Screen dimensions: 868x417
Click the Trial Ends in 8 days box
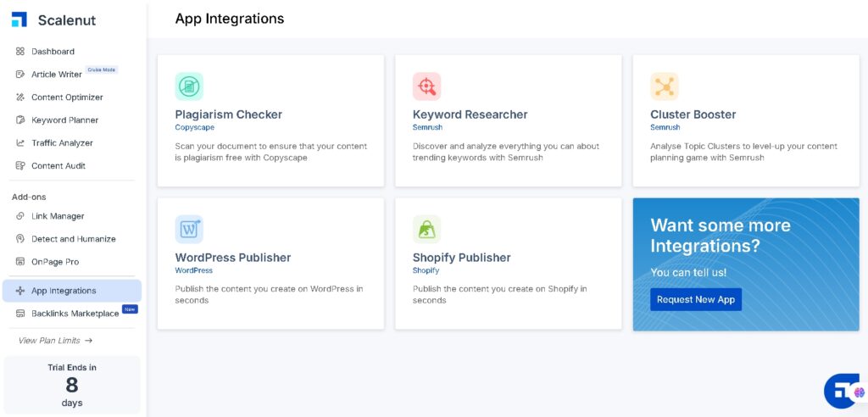click(72, 385)
